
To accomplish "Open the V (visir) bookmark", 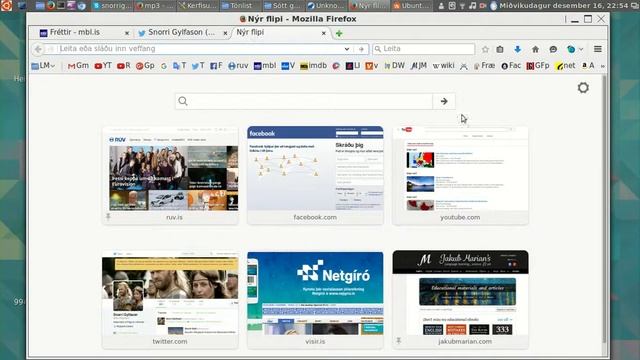I will tap(288, 66).
